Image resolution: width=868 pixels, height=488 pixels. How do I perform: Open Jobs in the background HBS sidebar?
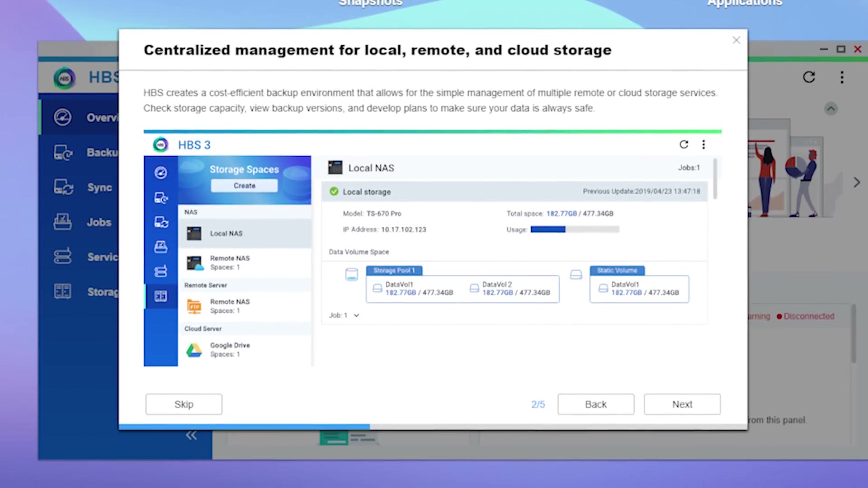[x=80, y=222]
